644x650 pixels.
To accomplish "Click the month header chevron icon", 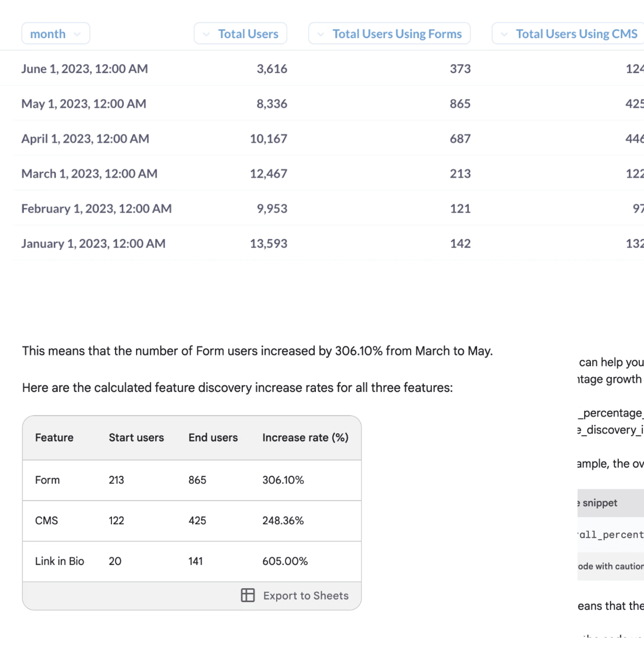I will [x=77, y=34].
